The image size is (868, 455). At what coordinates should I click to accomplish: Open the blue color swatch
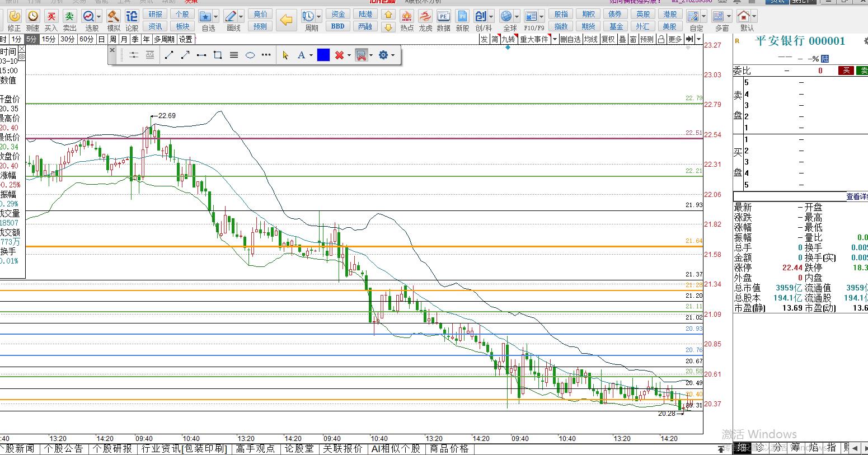pos(323,55)
